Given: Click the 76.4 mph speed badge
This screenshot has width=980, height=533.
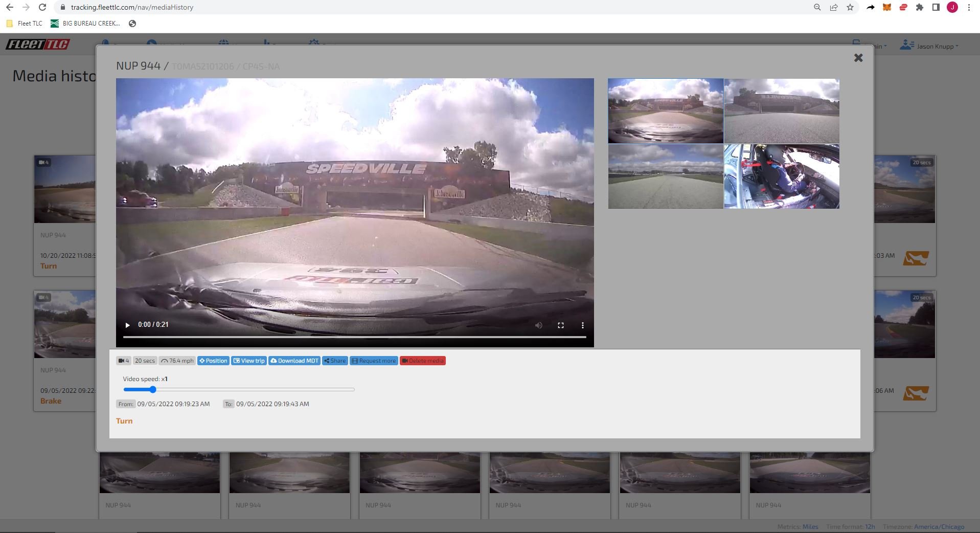Looking at the screenshot, I should [177, 361].
